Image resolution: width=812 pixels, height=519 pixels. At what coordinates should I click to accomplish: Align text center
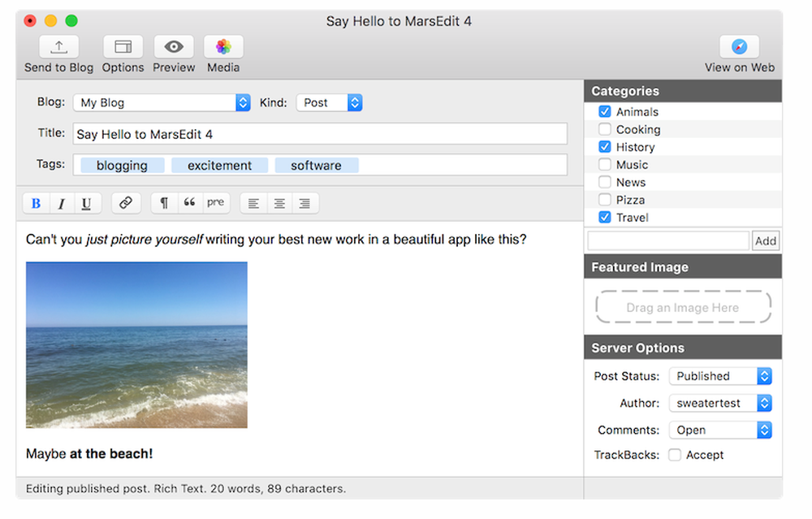[279, 203]
